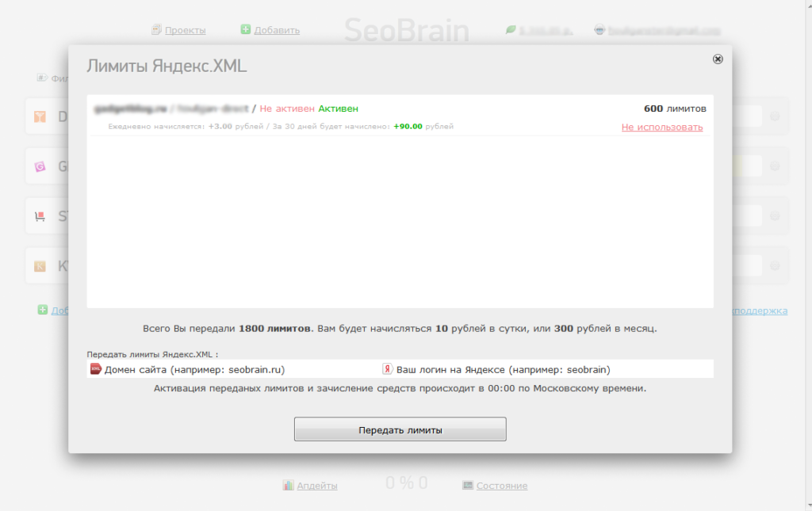
Task: Open the blurred balance amount link
Action: click(546, 31)
